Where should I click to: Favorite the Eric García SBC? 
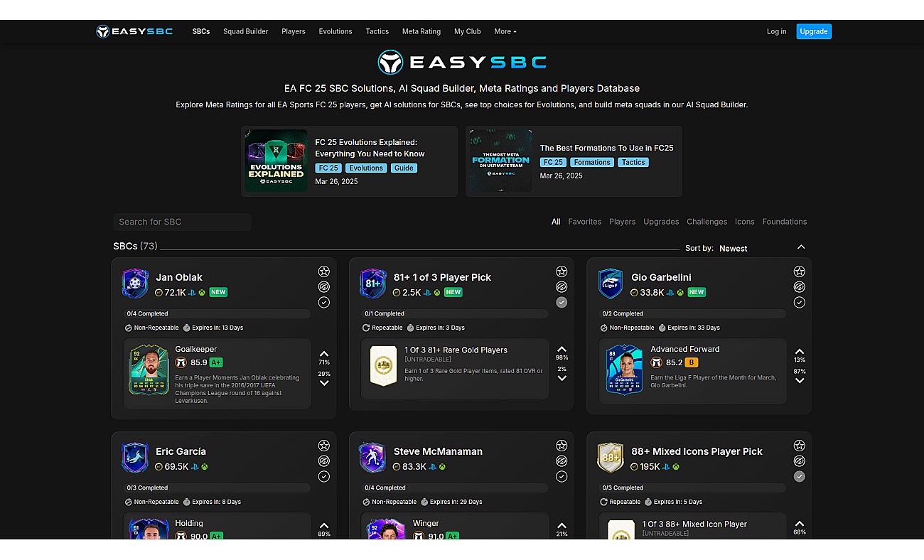point(324,446)
